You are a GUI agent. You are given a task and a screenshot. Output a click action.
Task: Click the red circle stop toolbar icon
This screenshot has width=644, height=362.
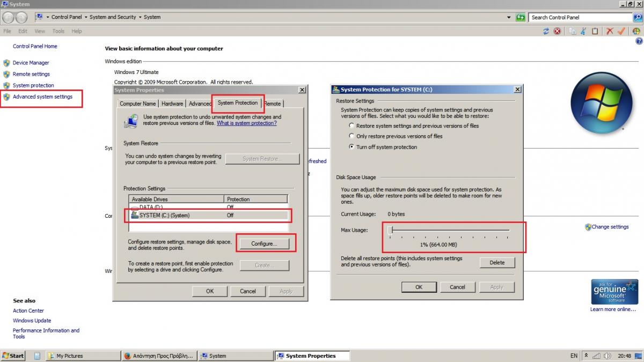pyautogui.click(x=557, y=31)
